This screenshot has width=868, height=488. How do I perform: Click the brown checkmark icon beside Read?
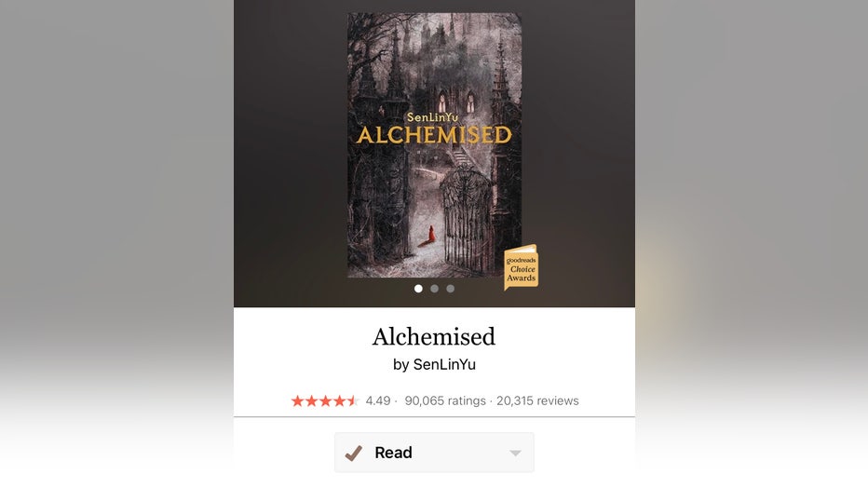353,454
